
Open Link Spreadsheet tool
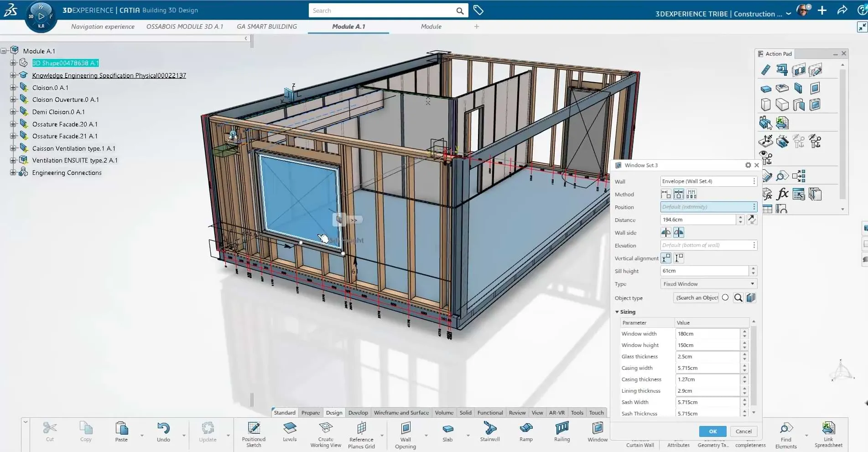pos(828,435)
